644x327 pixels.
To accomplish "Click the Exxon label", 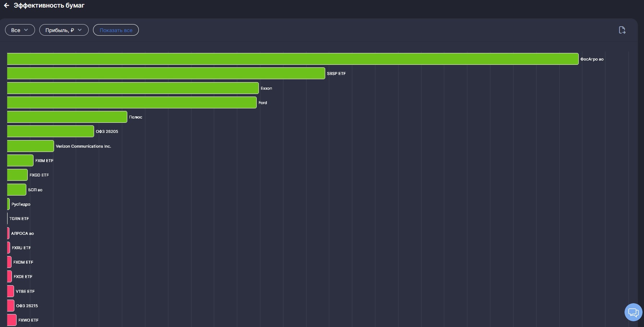I will click(x=266, y=88).
